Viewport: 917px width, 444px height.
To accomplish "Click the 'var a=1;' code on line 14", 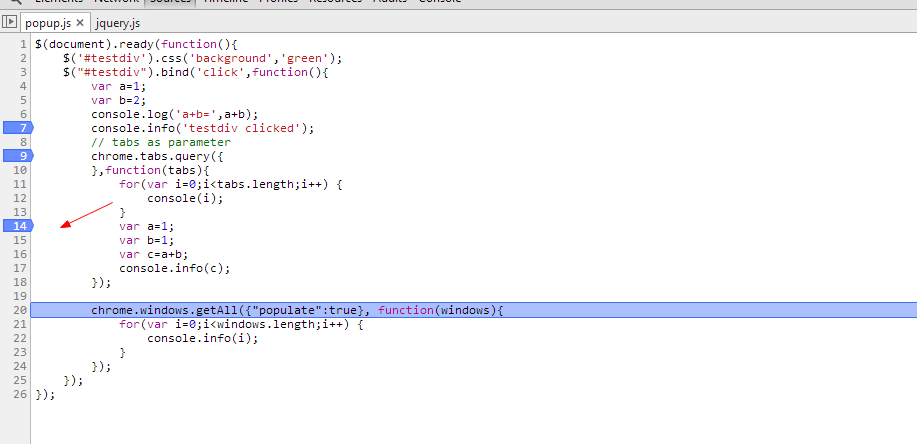I will click(x=147, y=227).
